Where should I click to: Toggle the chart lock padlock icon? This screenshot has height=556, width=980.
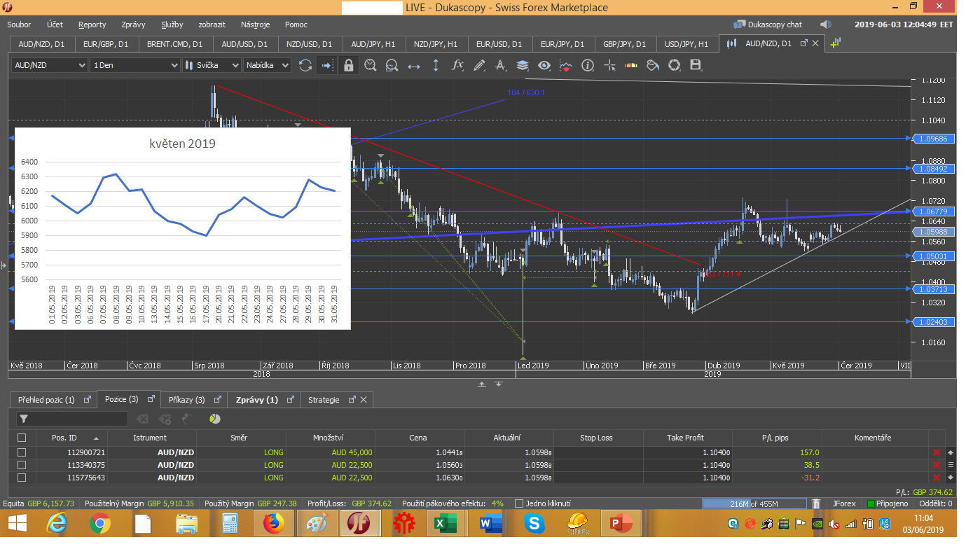(349, 65)
